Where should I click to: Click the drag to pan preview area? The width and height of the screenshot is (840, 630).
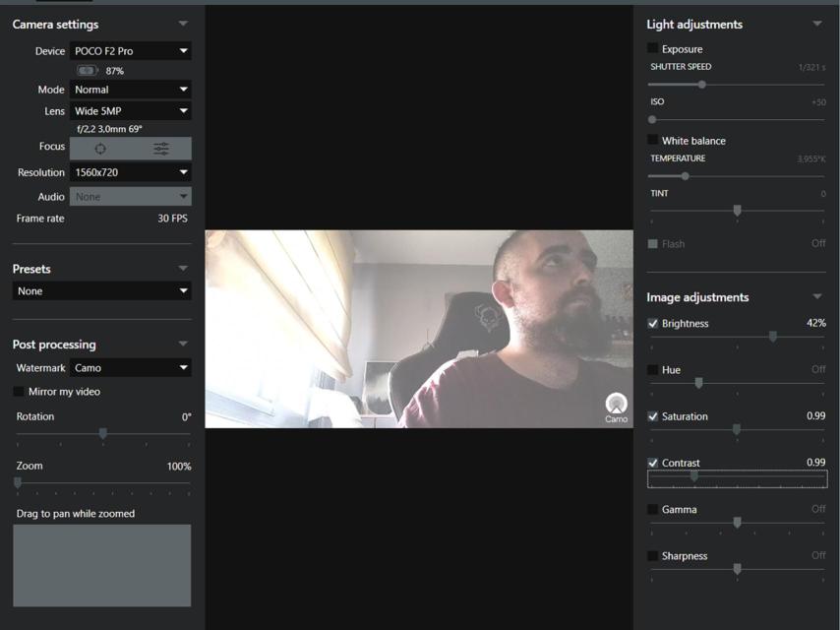click(101, 565)
